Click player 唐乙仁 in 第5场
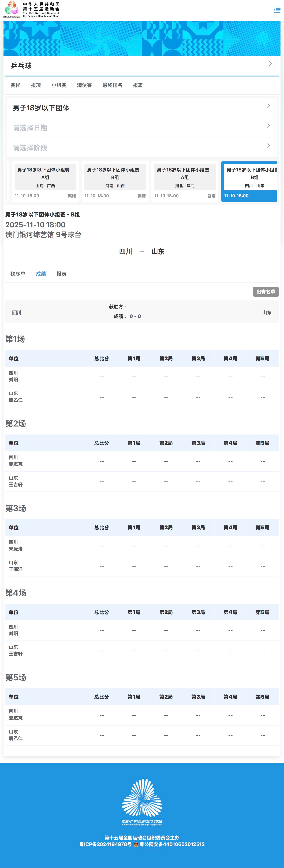Viewport: 284px width, 868px height. (16, 738)
